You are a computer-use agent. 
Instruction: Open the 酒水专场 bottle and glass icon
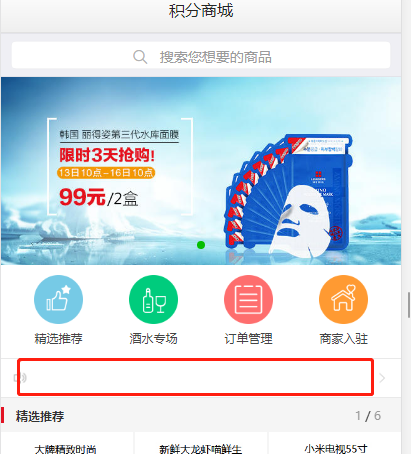153,299
